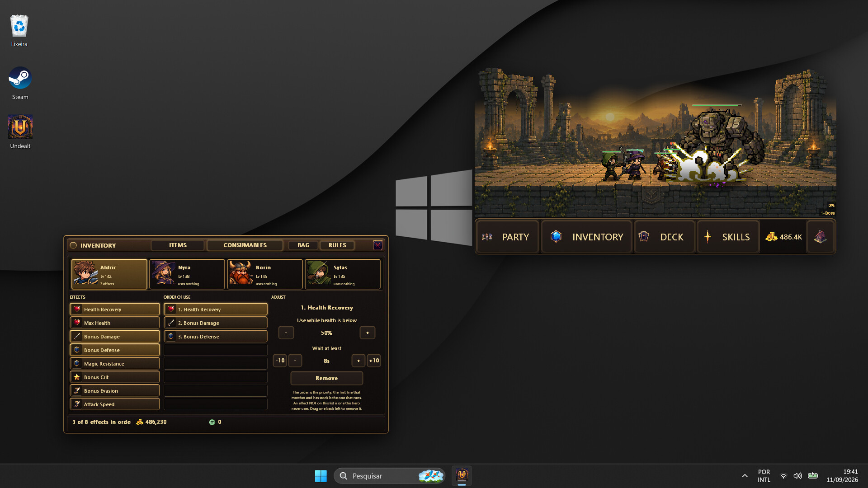Select hero Sylas card
The width and height of the screenshot is (868, 488).
343,274
